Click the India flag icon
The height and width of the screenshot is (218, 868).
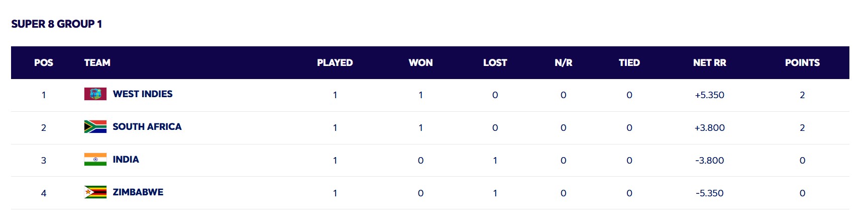95,160
